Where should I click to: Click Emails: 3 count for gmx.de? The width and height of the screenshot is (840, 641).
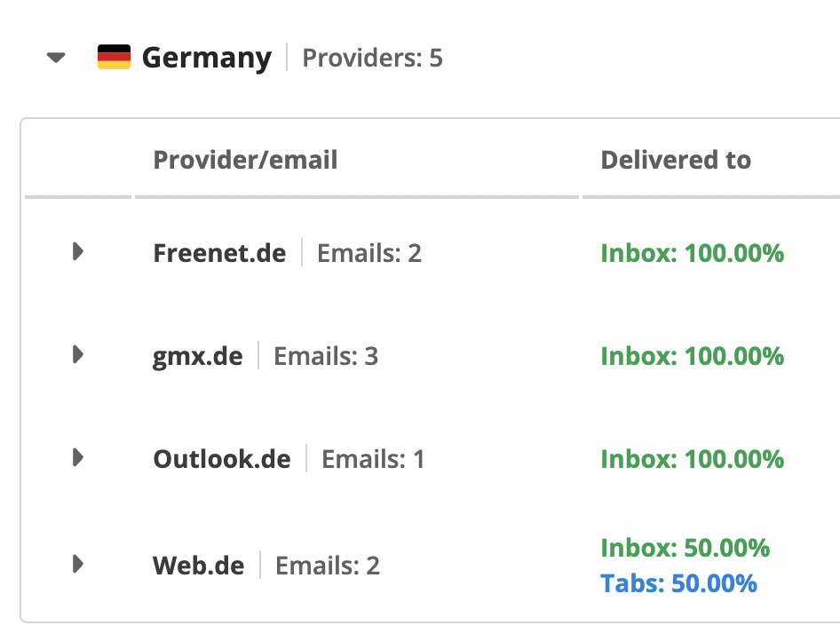point(326,356)
